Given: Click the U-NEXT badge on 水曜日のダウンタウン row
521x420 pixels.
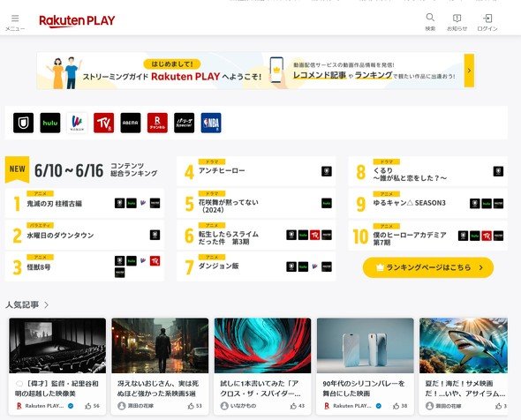Looking at the screenshot, I should point(155,235).
